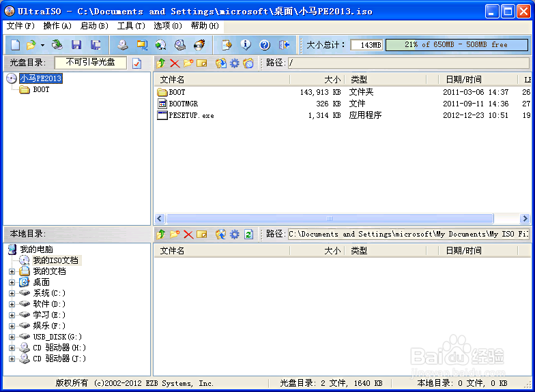Expand the CD 驱动器(H:) node
535x392 pixels.
(x=12, y=348)
